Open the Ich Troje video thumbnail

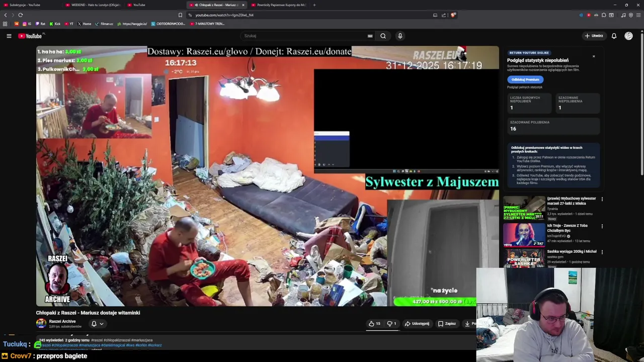(524, 235)
